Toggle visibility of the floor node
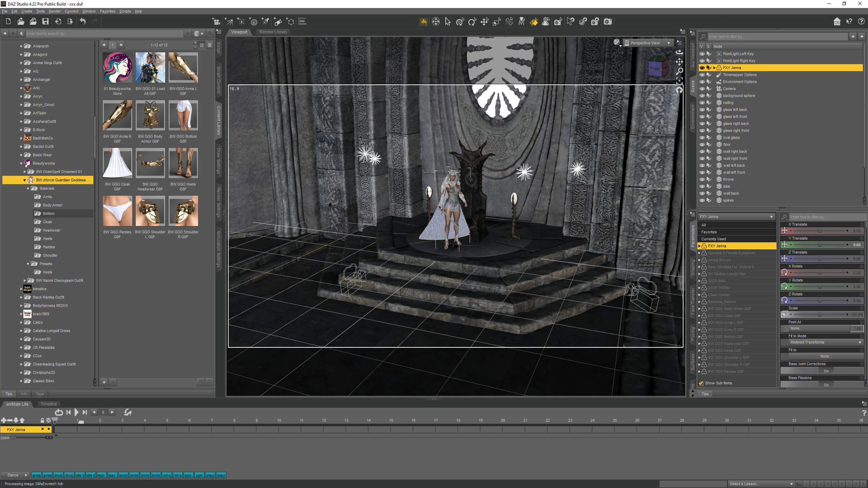This screenshot has width=868, height=488. tap(702, 144)
